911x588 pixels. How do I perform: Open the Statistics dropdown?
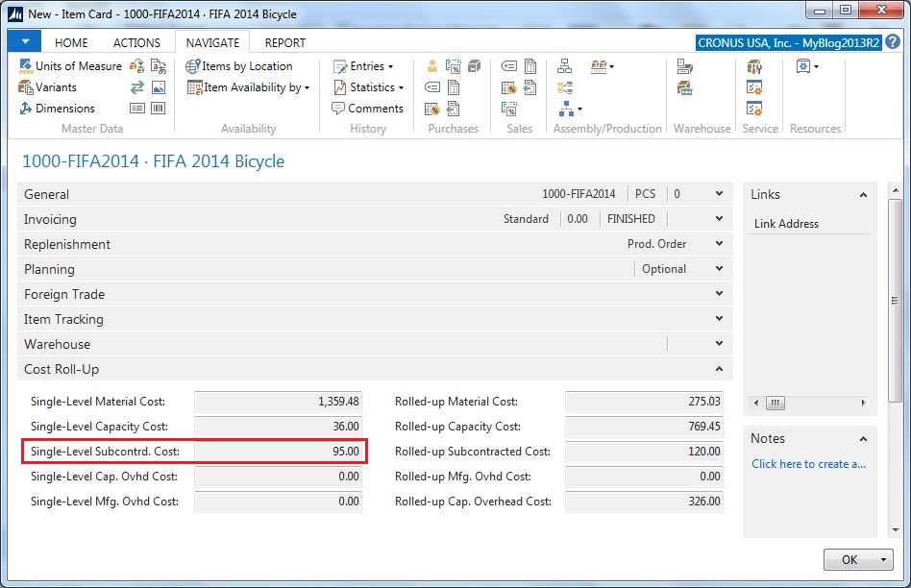point(368,87)
